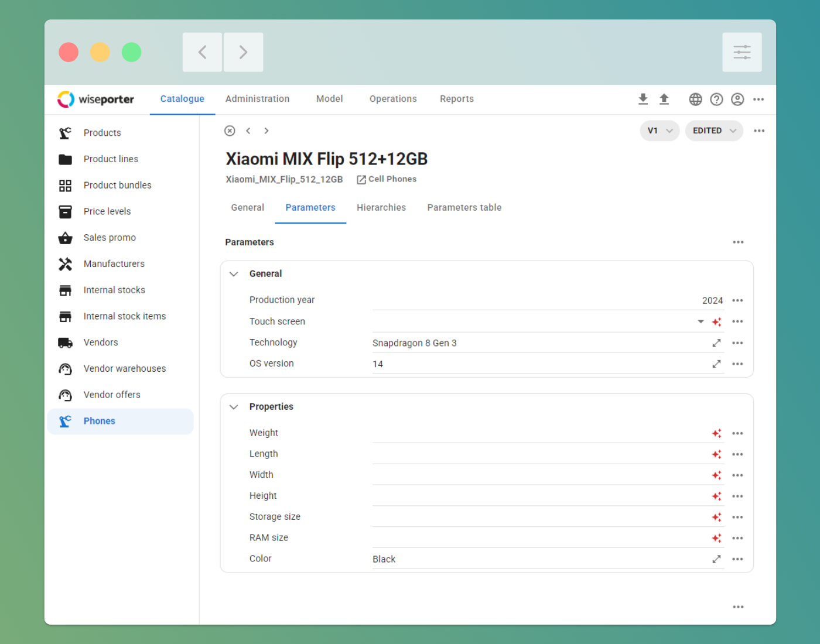The height and width of the screenshot is (644, 820).
Task: Open three-dot menu for RAM size row
Action: (x=737, y=538)
